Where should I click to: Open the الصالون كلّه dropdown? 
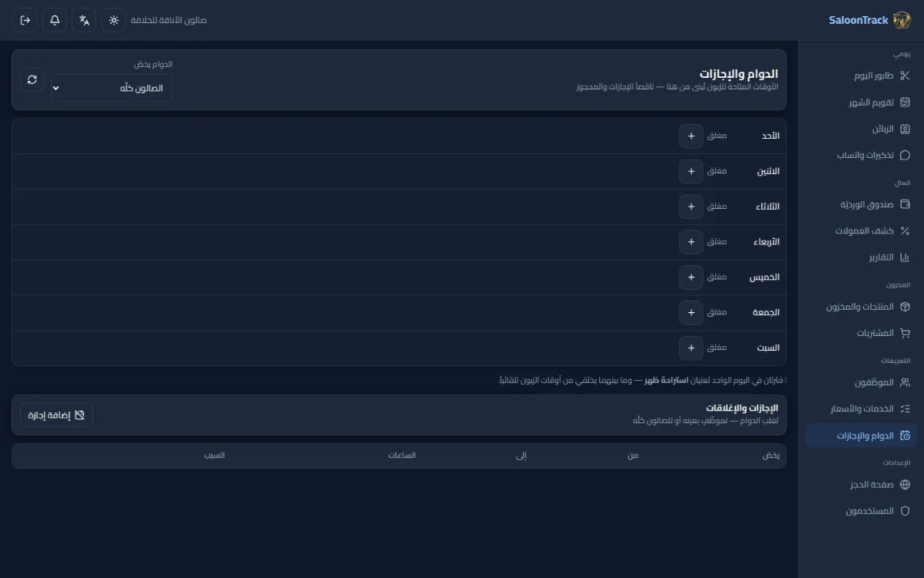pos(112,88)
